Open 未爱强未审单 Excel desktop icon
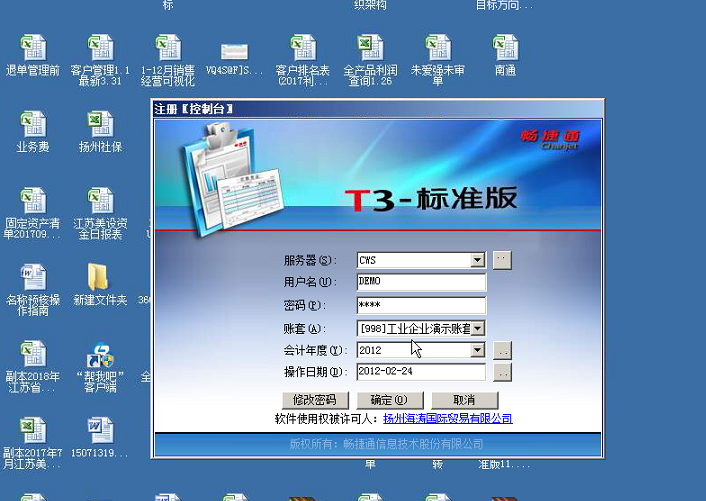 tap(438, 48)
